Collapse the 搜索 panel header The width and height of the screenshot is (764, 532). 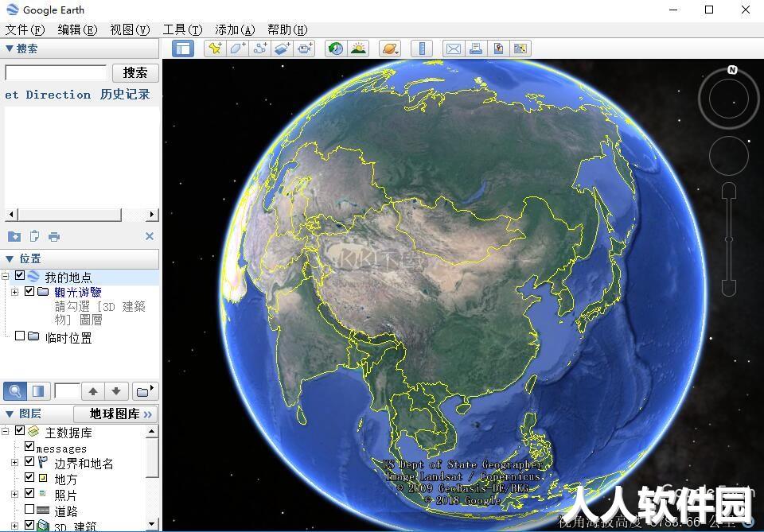coord(80,49)
